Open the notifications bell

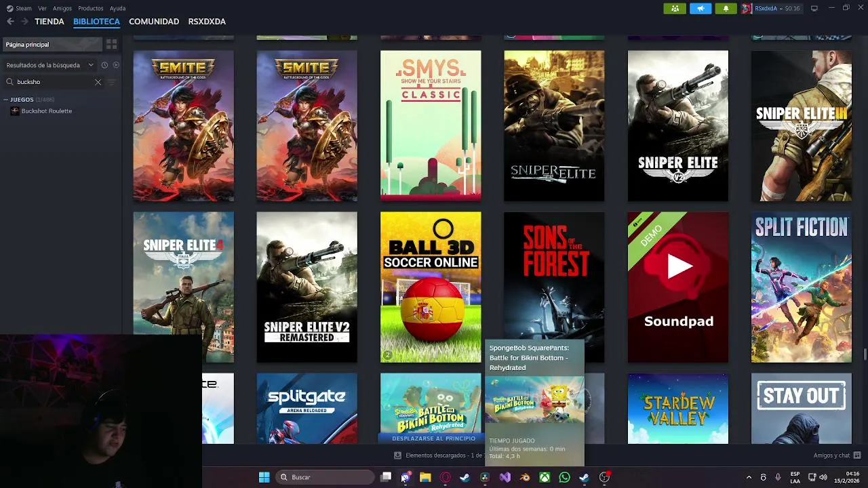(x=726, y=8)
